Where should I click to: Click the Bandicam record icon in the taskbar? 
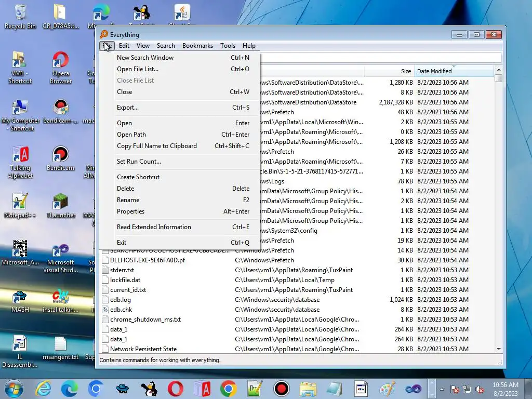pos(281,389)
